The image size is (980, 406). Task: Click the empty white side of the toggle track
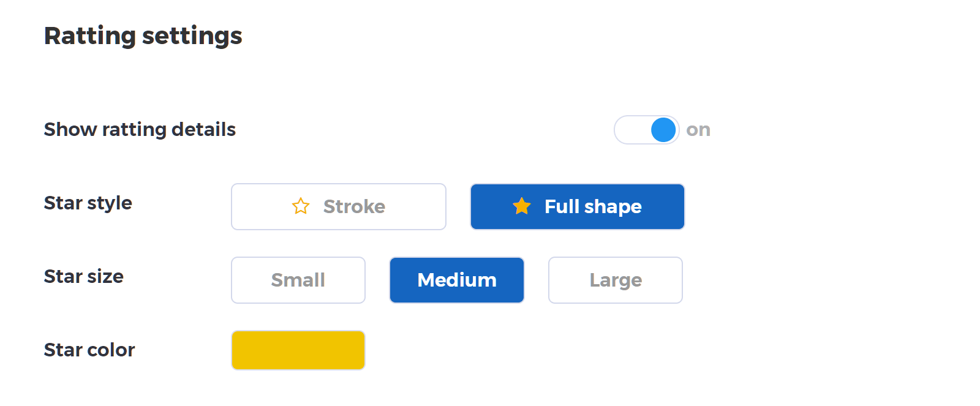click(x=631, y=130)
